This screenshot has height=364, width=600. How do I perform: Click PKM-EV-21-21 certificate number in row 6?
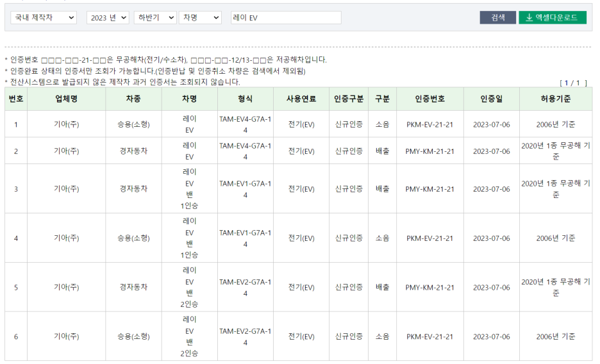click(x=429, y=337)
